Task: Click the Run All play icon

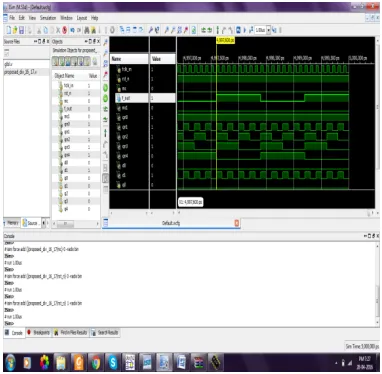Action: 244,30
